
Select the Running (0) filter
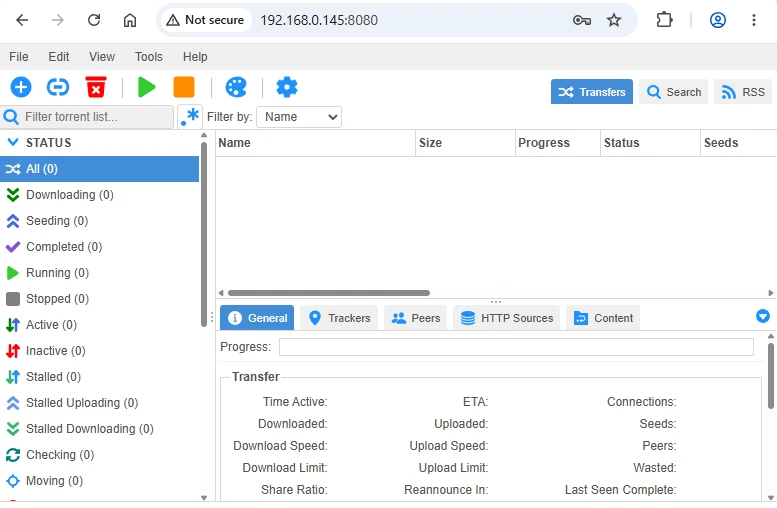[x=99, y=273]
